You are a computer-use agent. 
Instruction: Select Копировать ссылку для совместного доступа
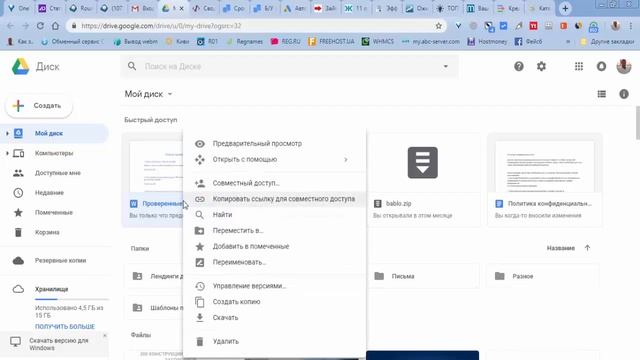274,199
